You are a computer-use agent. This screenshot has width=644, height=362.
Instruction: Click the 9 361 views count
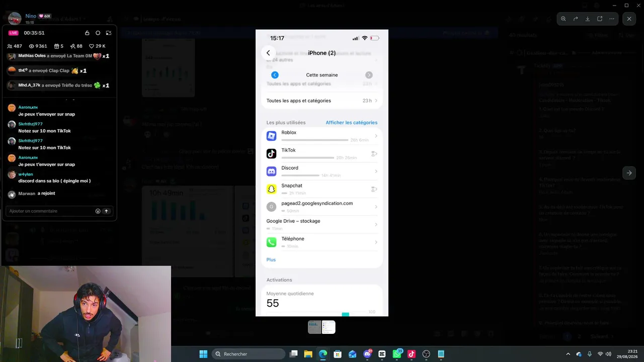coord(38,46)
